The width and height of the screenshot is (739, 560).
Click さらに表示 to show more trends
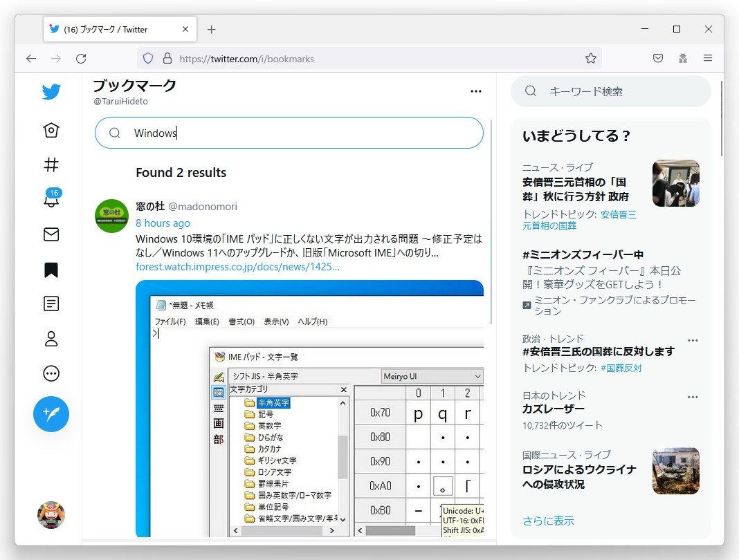pos(548,521)
